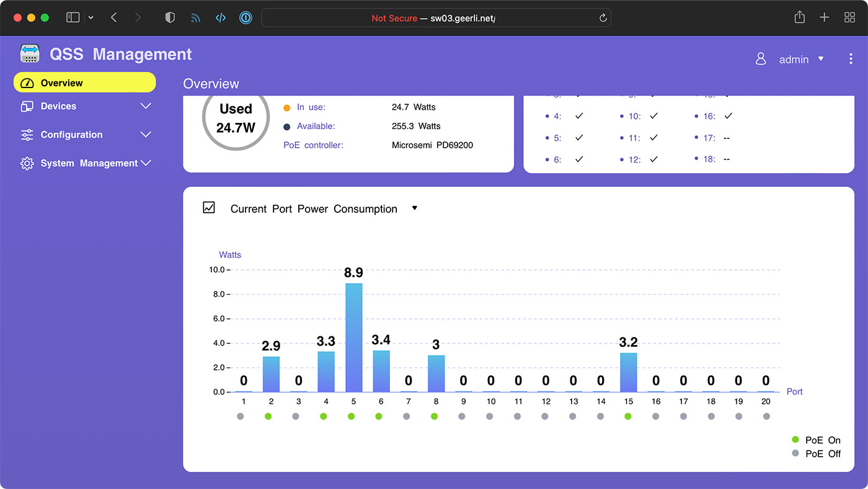Click the admin username label
This screenshot has width=868, height=489.
click(794, 60)
